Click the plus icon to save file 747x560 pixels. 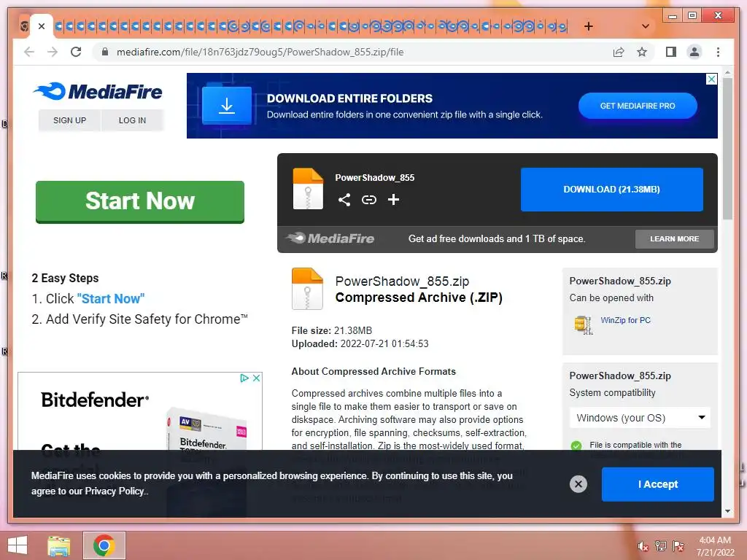coord(393,200)
